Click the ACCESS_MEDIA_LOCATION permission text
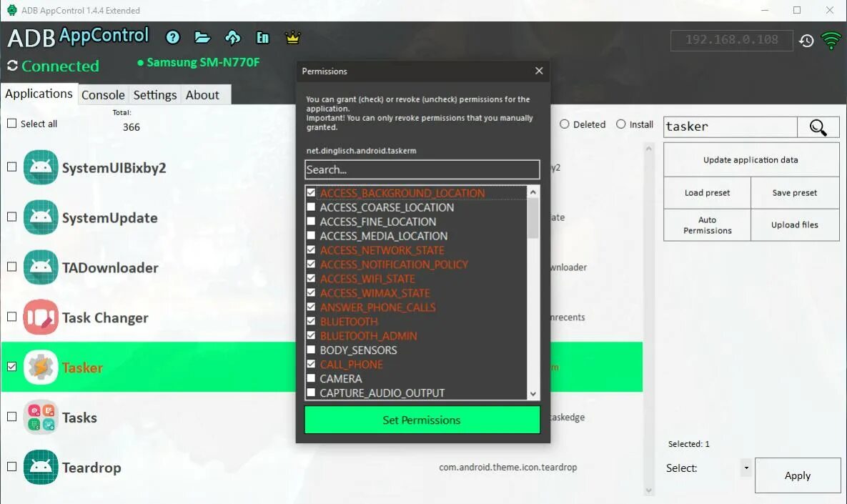Viewport: 847px width, 504px height. point(384,236)
